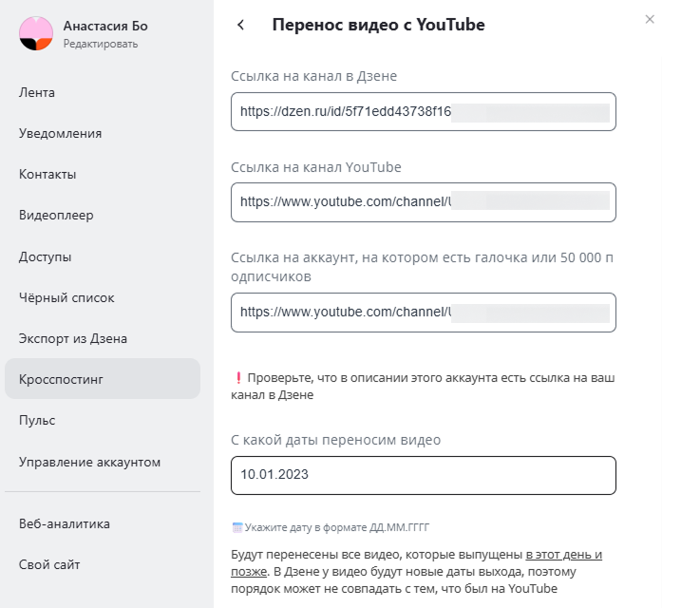Edit the transfer start date field

[423, 475]
